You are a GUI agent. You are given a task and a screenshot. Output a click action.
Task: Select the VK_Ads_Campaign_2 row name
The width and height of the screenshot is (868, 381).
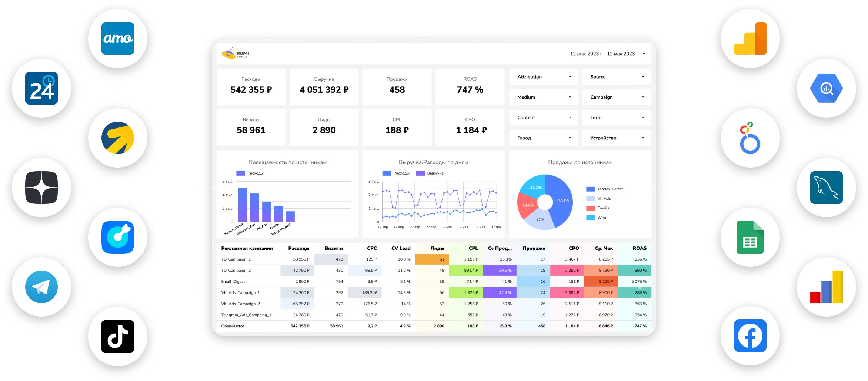(240, 304)
